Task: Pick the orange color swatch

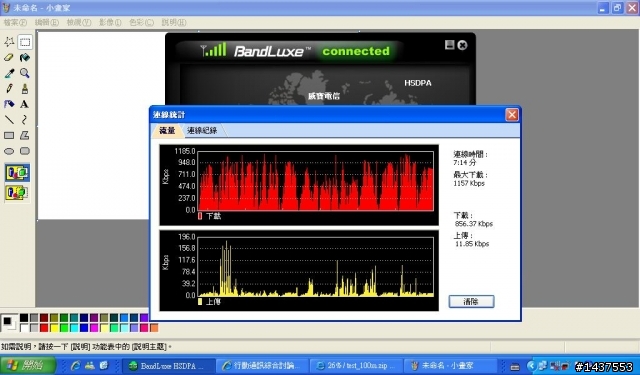Action: [x=154, y=327]
